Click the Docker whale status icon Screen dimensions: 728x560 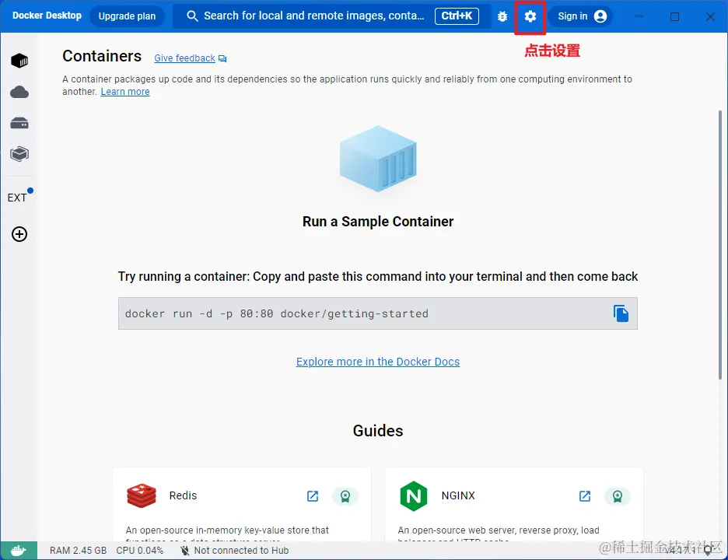pyautogui.click(x=19, y=551)
